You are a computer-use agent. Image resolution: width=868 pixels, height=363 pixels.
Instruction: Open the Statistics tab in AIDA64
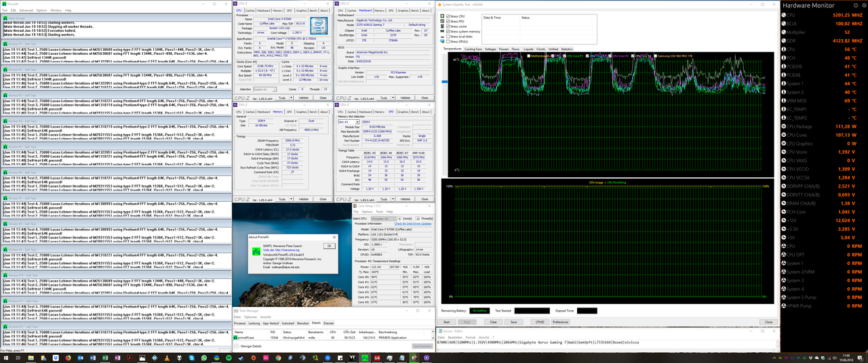click(x=566, y=49)
